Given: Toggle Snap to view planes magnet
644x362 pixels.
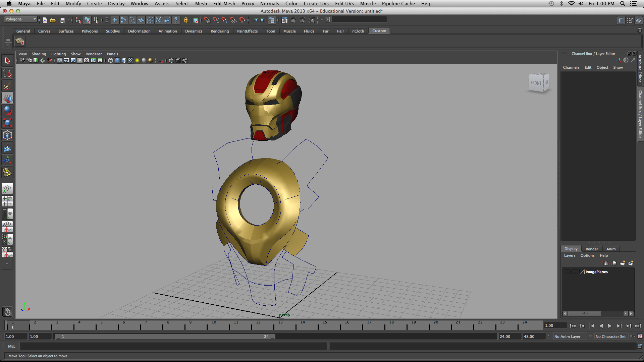Looking at the screenshot, I should (233, 20).
